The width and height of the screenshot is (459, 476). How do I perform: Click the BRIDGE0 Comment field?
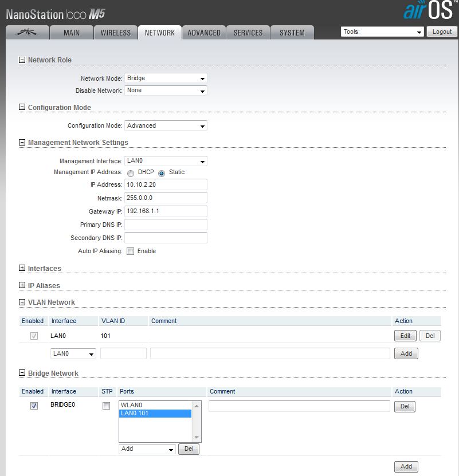coord(299,406)
